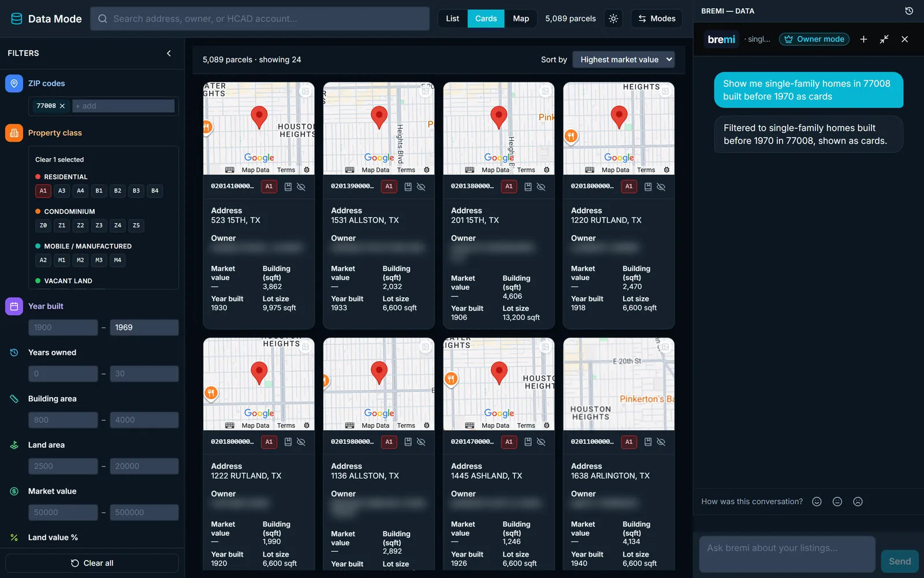924x578 pixels.
Task: Hide the 523 15TH parcel with eye icon
Action: (301, 187)
